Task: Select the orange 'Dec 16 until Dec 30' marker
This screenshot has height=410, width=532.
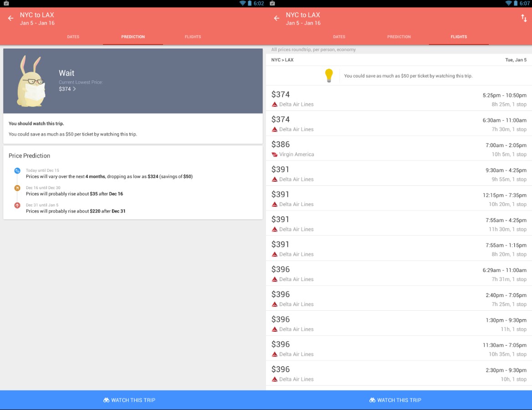Action: point(17,188)
